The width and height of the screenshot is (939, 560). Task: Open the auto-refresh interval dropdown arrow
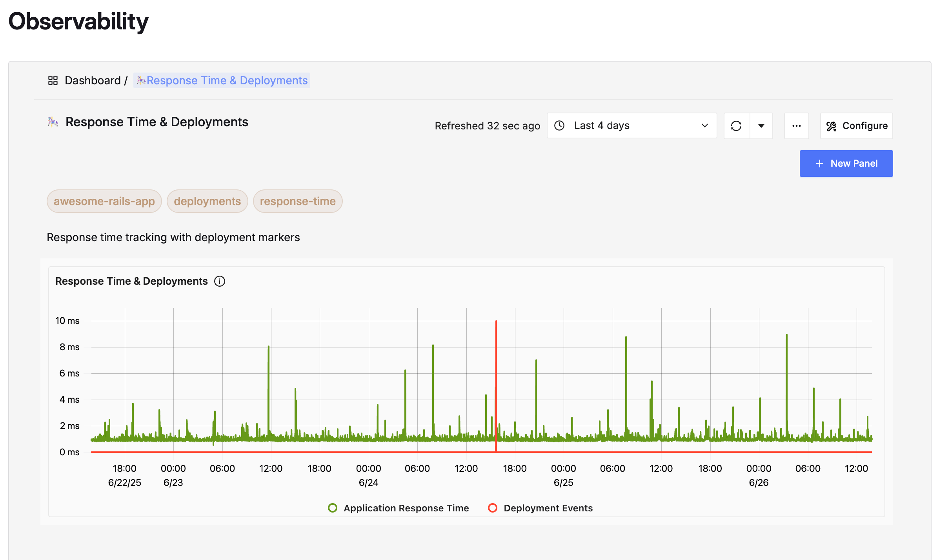point(761,125)
